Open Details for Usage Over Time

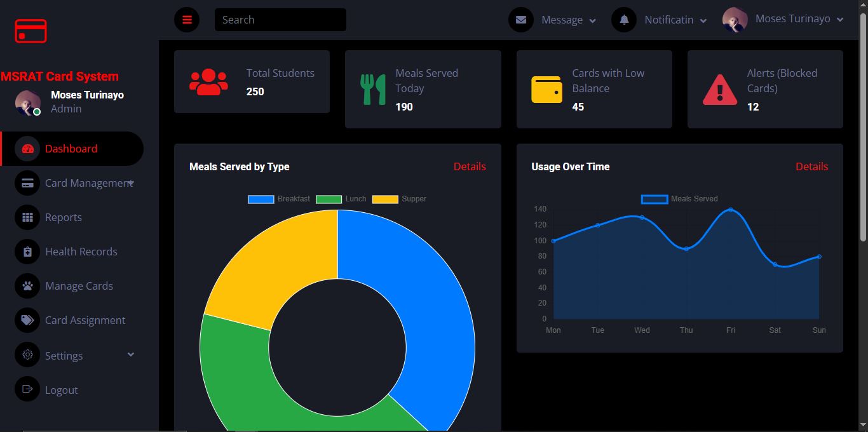click(811, 166)
